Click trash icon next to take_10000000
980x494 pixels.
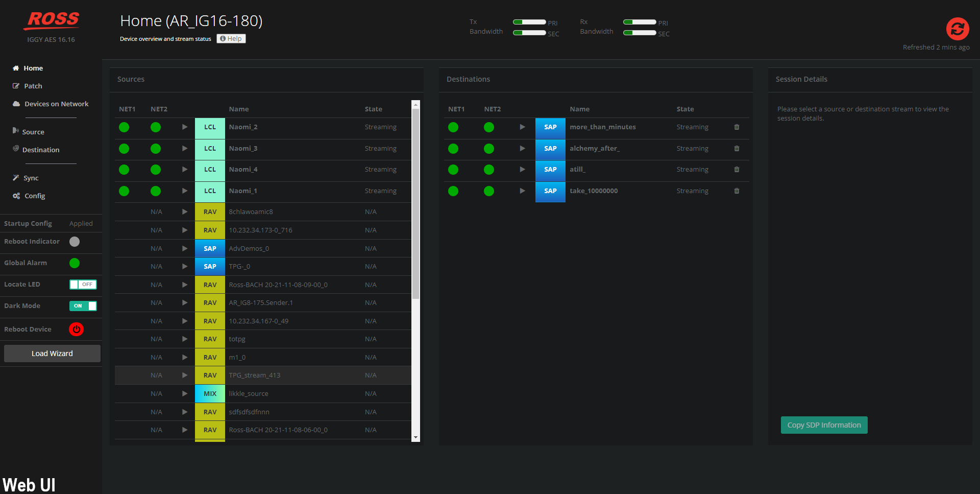point(737,191)
